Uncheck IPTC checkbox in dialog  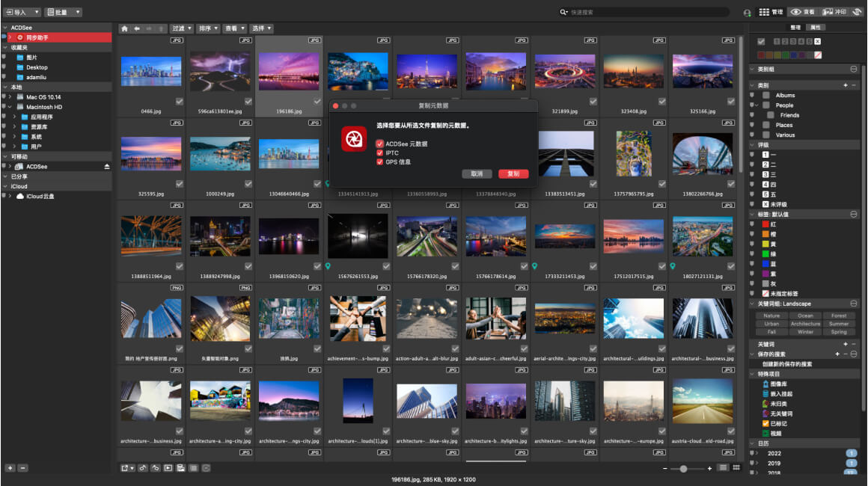point(380,153)
